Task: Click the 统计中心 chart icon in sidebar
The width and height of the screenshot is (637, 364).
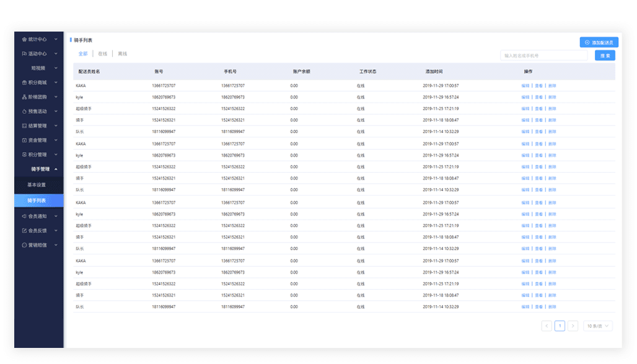Action: coord(24,40)
